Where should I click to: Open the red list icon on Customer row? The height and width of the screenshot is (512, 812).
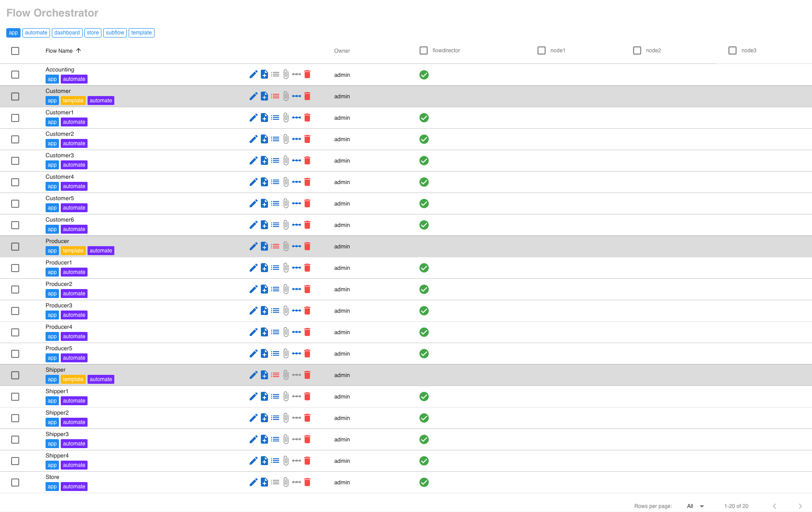tap(275, 96)
